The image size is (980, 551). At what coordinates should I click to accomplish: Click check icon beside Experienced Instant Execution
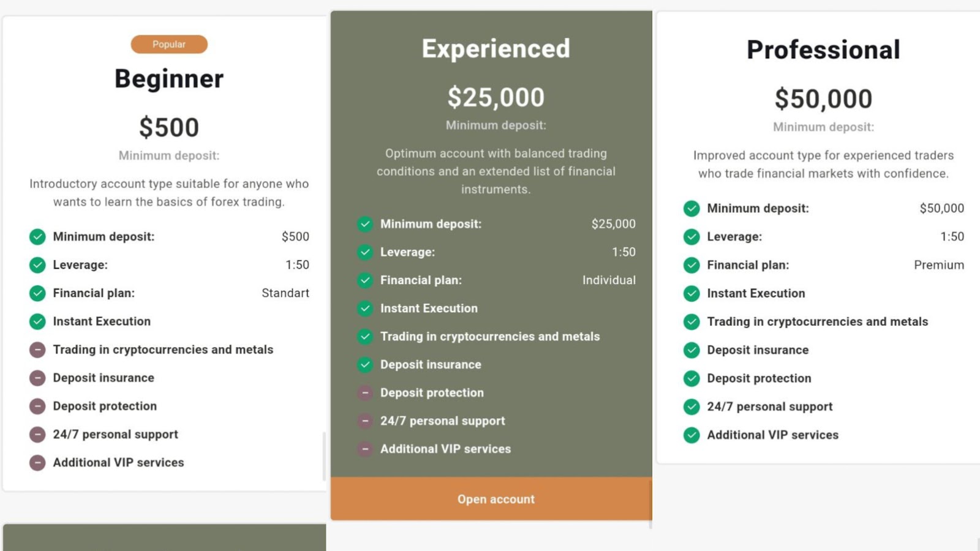[x=365, y=309]
